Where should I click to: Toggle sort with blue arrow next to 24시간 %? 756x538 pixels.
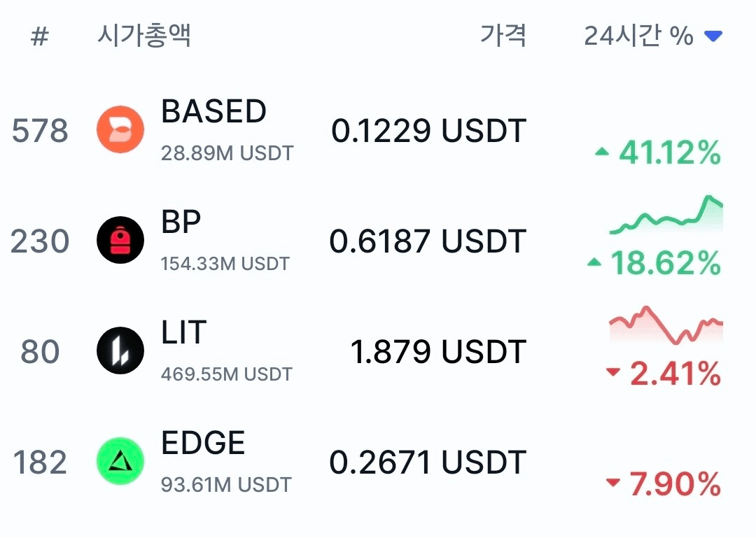713,36
